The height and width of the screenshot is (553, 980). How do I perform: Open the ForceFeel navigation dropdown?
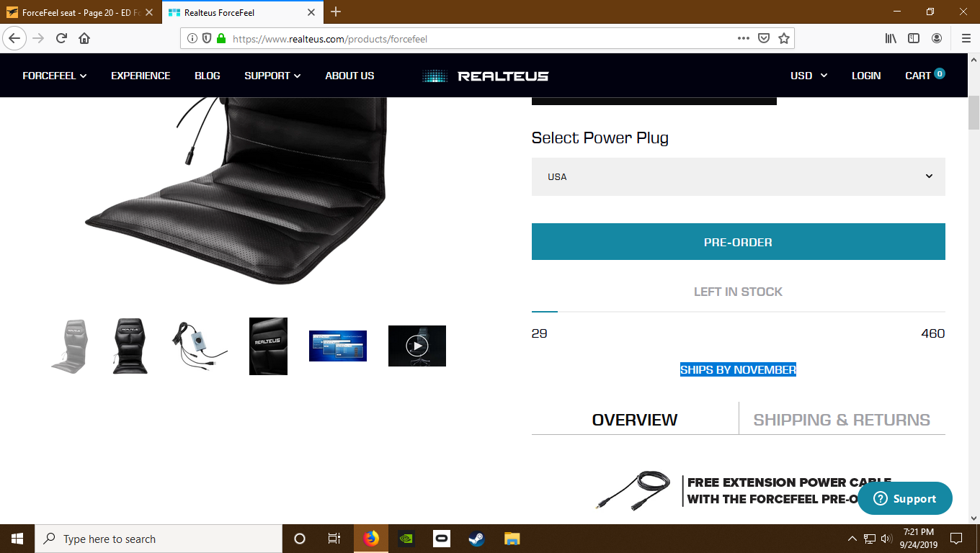(55, 76)
